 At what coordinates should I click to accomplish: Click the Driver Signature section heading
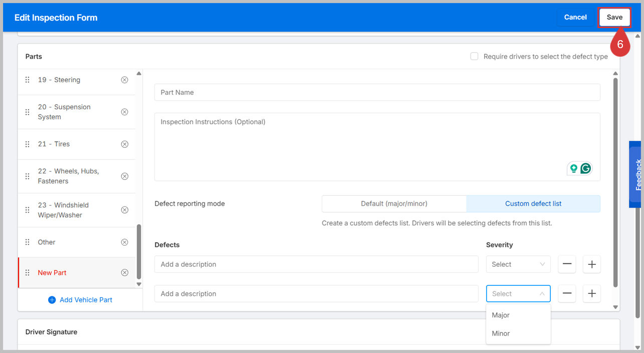pos(51,332)
